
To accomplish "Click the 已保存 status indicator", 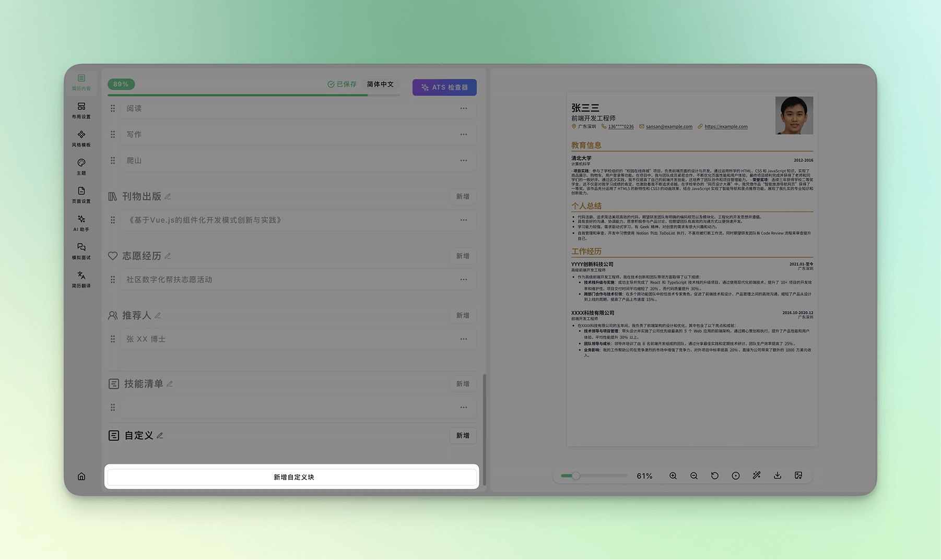I will (342, 84).
